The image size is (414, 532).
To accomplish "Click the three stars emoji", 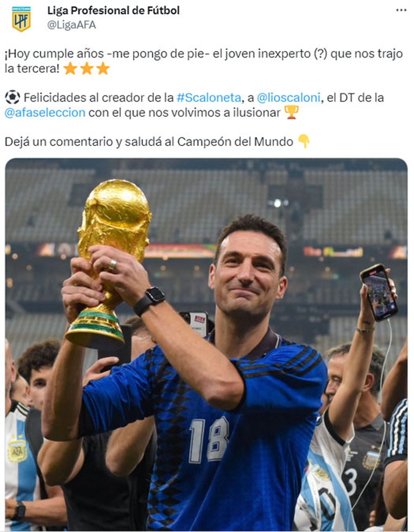I will coord(87,69).
